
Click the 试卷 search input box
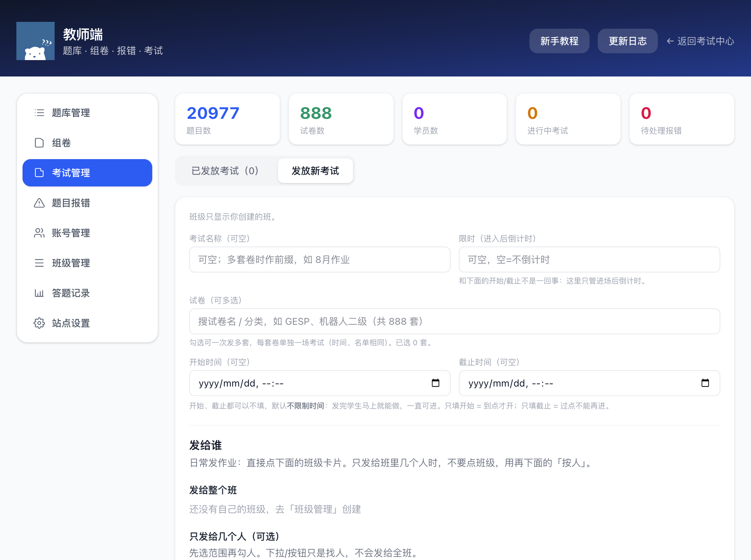tap(455, 321)
